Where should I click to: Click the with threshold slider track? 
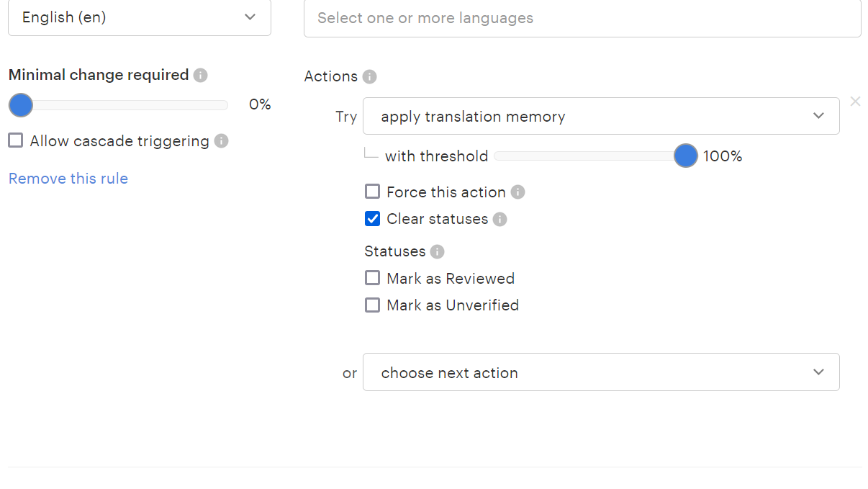point(583,156)
